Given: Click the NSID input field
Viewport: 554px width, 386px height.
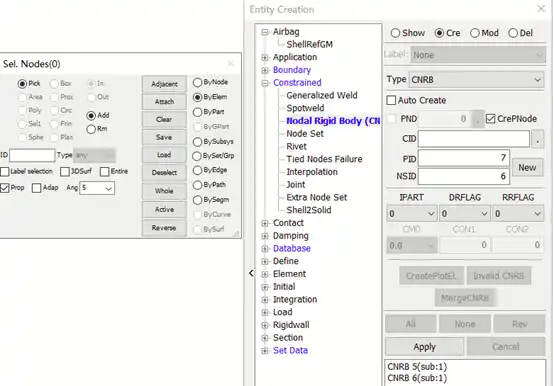Looking at the screenshot, I should click(x=464, y=176).
